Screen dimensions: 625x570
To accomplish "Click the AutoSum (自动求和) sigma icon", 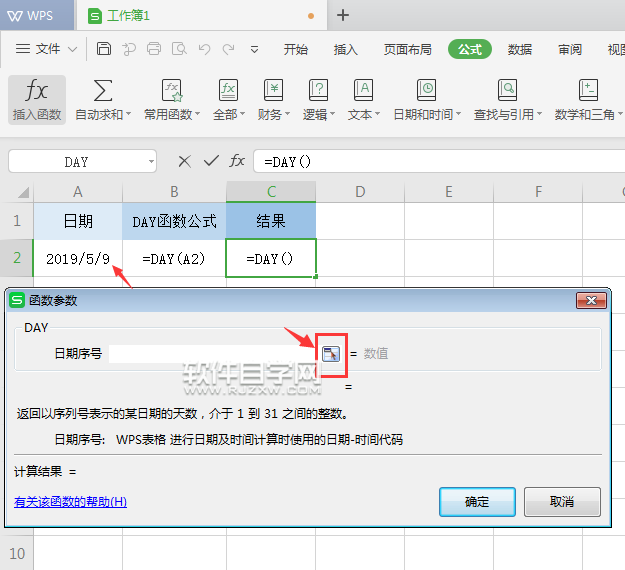I will (x=102, y=90).
